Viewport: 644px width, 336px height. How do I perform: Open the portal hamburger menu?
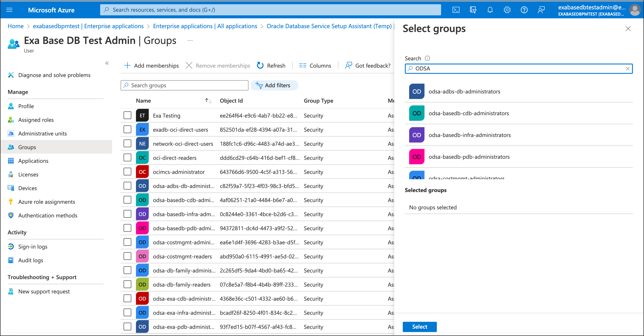[10, 10]
